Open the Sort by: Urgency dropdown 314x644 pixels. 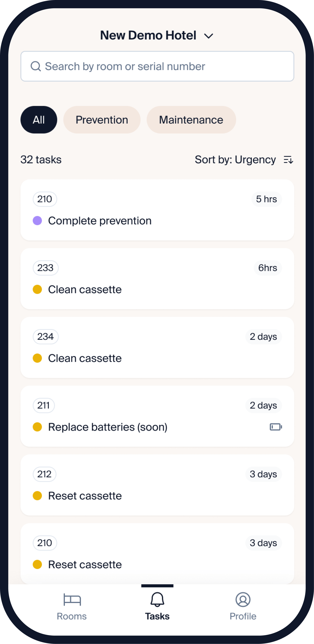pyautogui.click(x=235, y=160)
